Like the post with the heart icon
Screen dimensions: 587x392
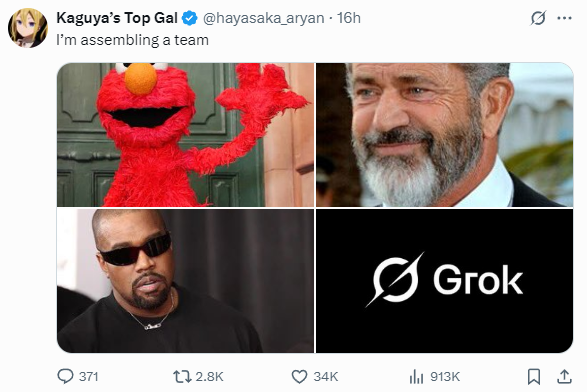click(x=299, y=376)
